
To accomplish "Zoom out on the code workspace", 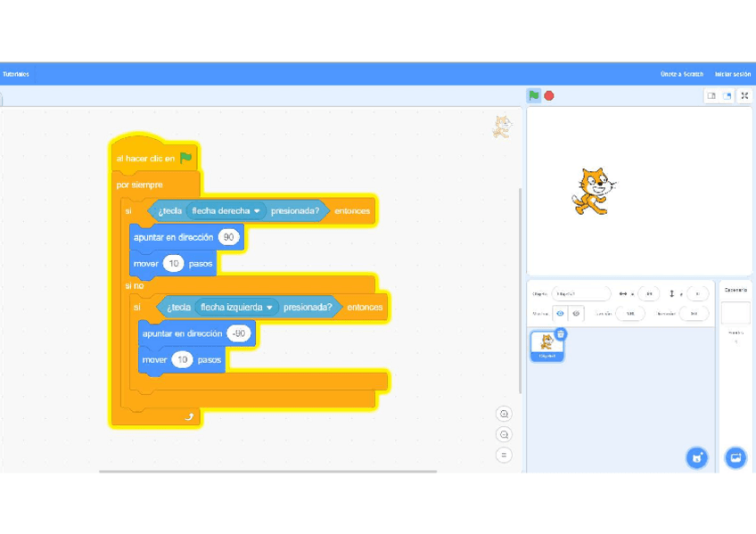I will point(504,435).
